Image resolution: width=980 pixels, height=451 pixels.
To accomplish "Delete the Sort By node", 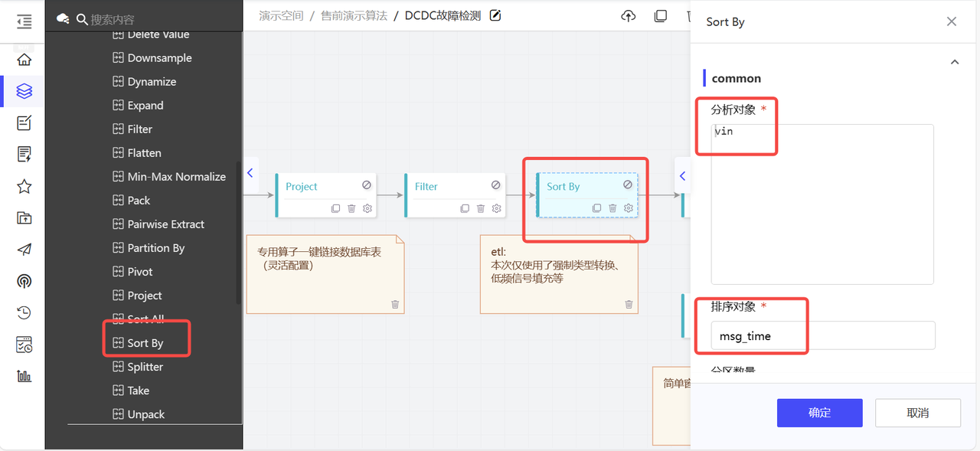I will click(612, 208).
